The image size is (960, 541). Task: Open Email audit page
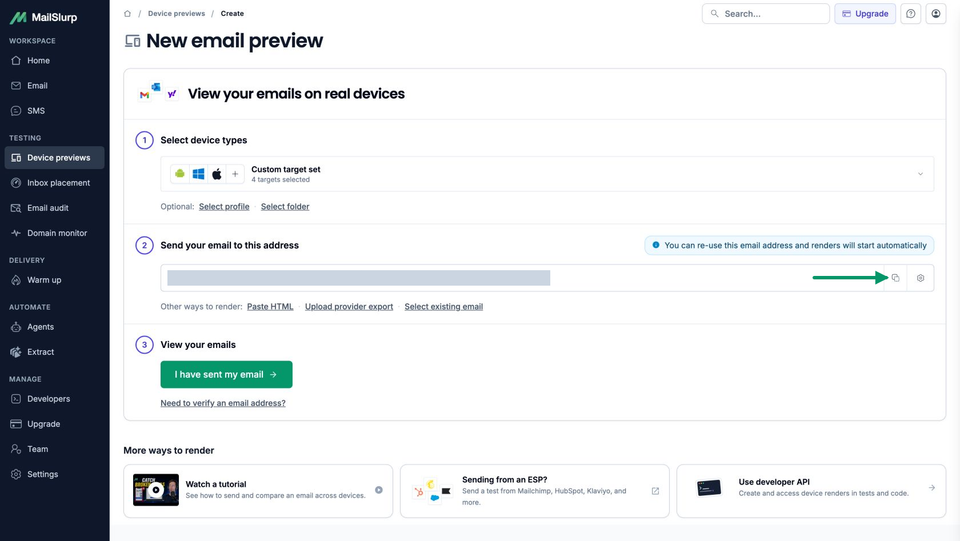[x=54, y=208]
